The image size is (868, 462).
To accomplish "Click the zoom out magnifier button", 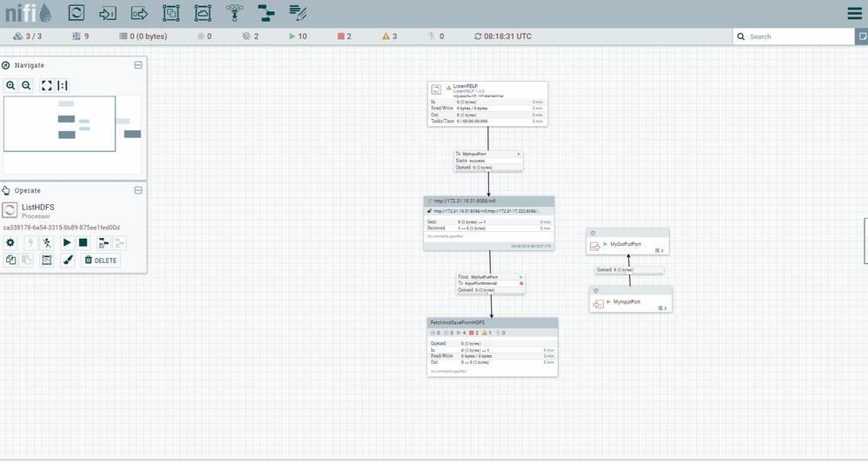I will [26, 85].
